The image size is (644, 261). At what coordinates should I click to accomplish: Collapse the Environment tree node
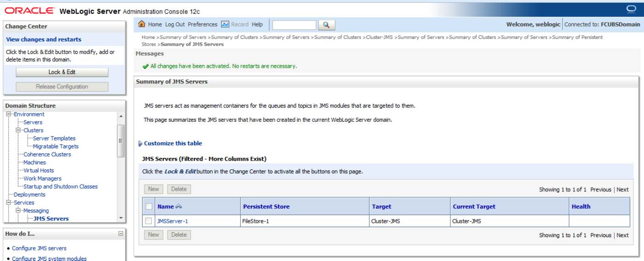click(8, 114)
